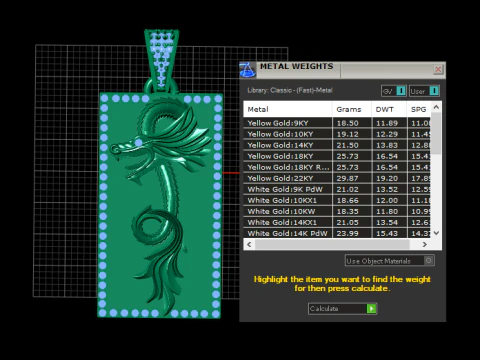This screenshot has width=480, height=360.
Task: Click grams value 18.66
Action: tap(347, 200)
